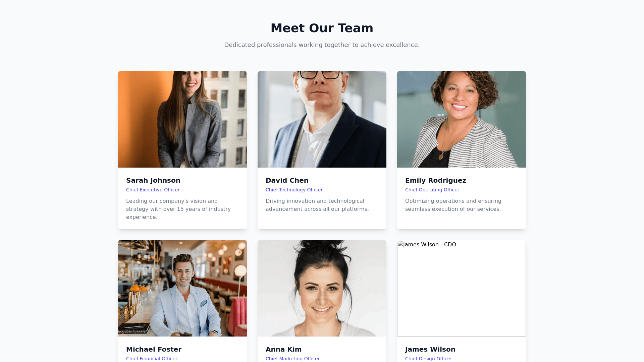Click the Chief Technology Officer title
Viewport: 644px width, 362px height.
coord(294,190)
